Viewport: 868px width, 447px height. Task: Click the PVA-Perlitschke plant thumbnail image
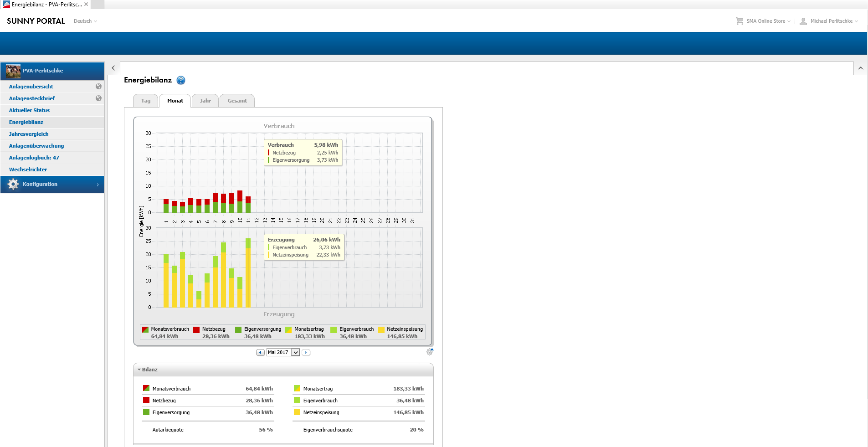(13, 71)
